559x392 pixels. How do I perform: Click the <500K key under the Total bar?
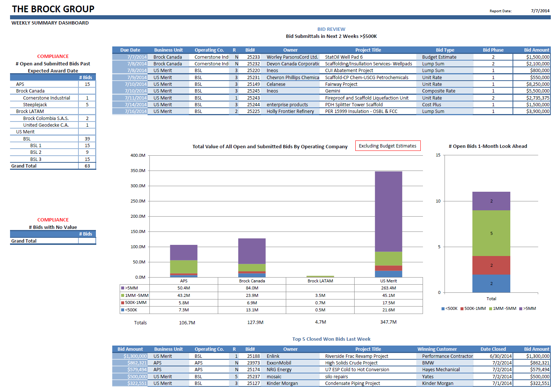point(442,308)
